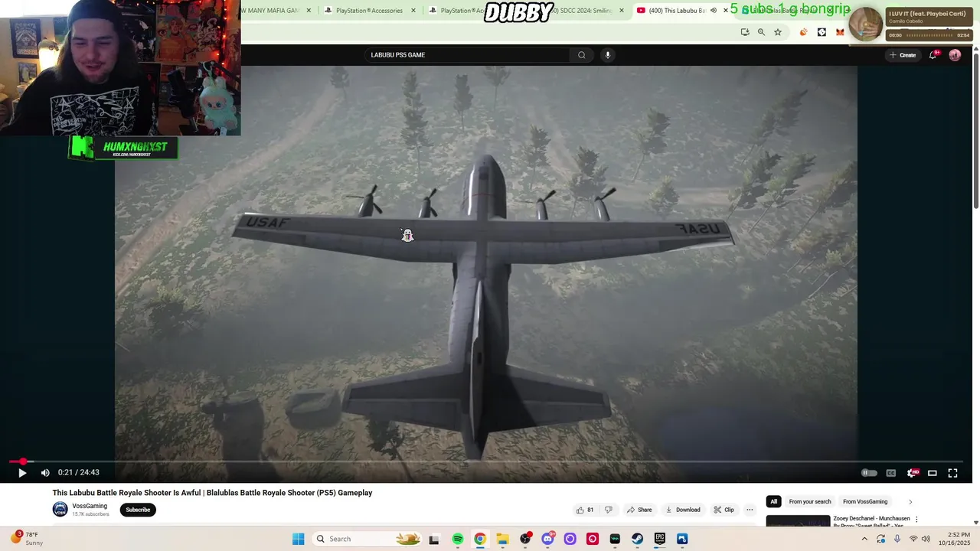
Task: Open YouTube notifications bell
Action: tap(933, 55)
